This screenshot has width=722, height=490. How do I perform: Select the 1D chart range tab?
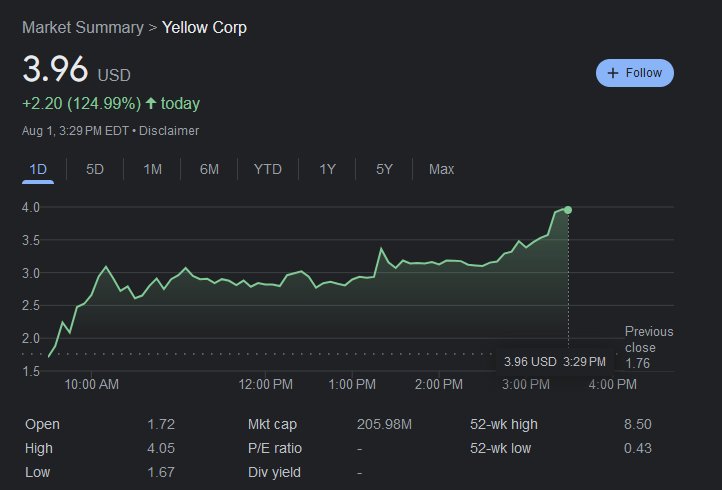(x=38, y=169)
